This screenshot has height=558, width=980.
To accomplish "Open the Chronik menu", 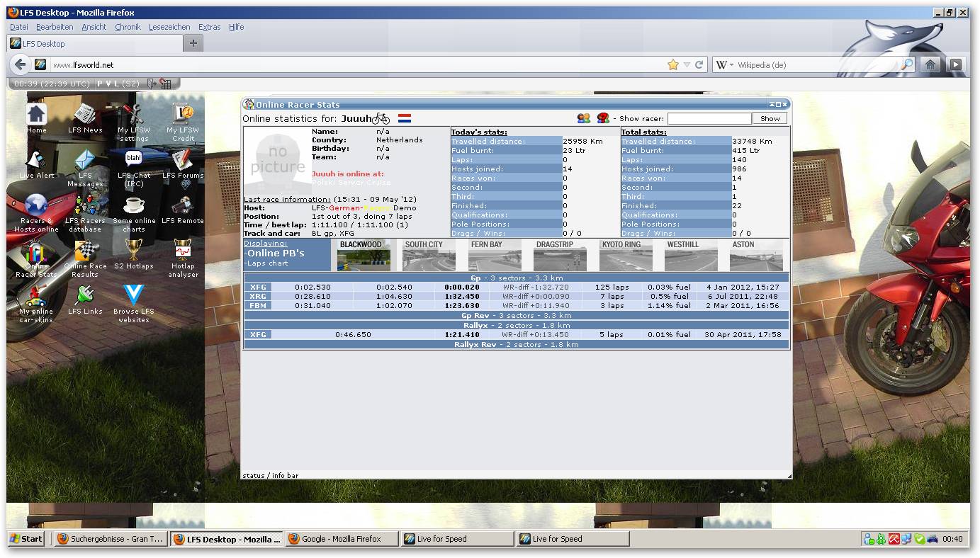I will click(x=128, y=27).
